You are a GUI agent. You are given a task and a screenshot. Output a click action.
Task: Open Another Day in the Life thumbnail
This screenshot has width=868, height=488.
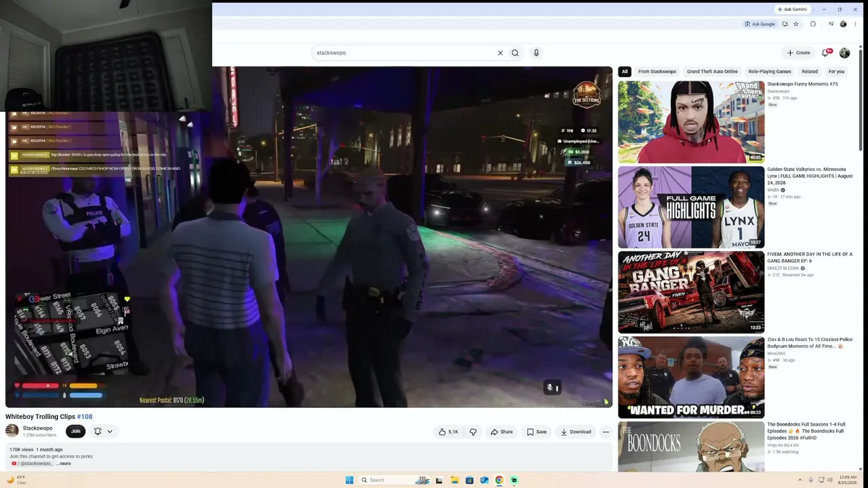coord(691,292)
